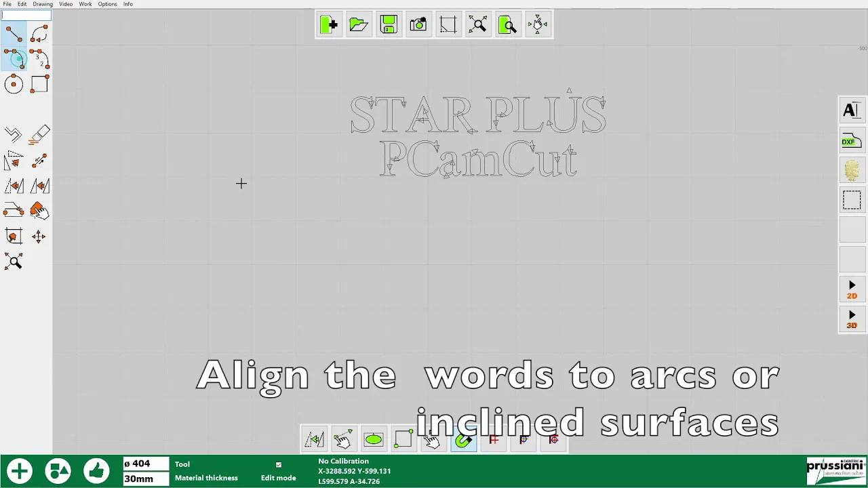Click the bottom hand with dashed arrow icon

(344, 440)
